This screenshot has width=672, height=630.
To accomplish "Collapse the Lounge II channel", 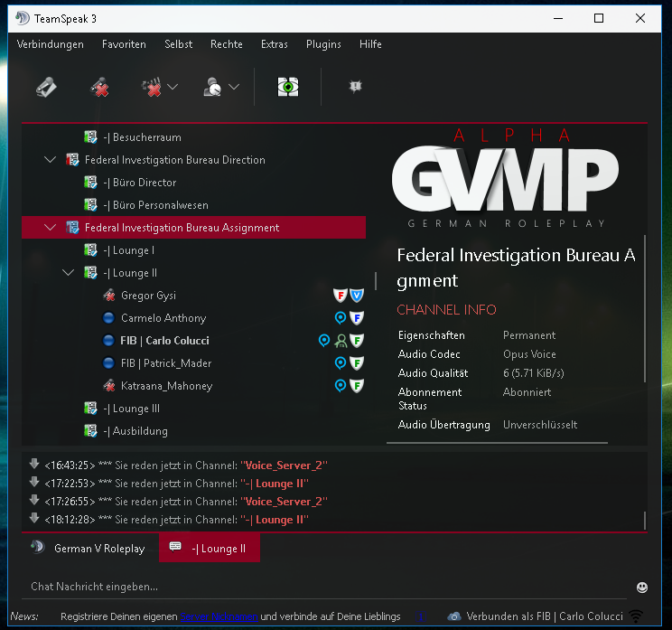I will pyautogui.click(x=68, y=273).
